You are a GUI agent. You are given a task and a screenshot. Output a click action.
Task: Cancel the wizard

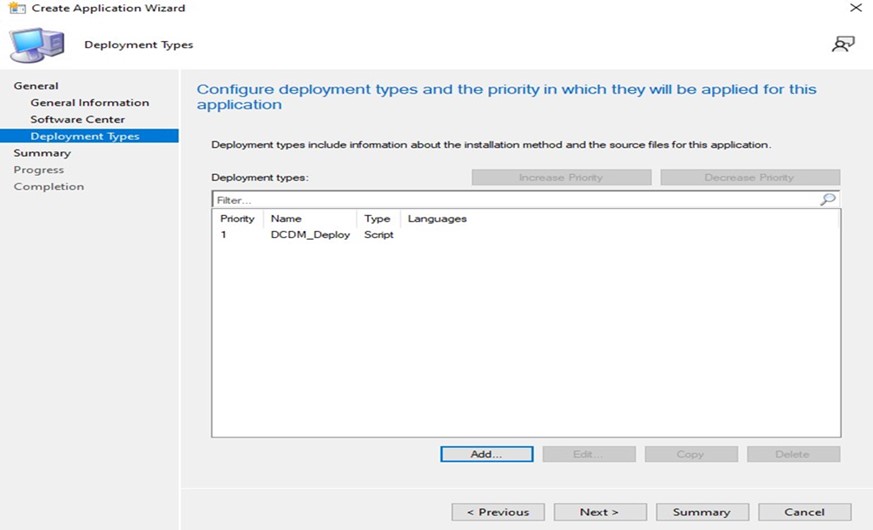tap(804, 512)
